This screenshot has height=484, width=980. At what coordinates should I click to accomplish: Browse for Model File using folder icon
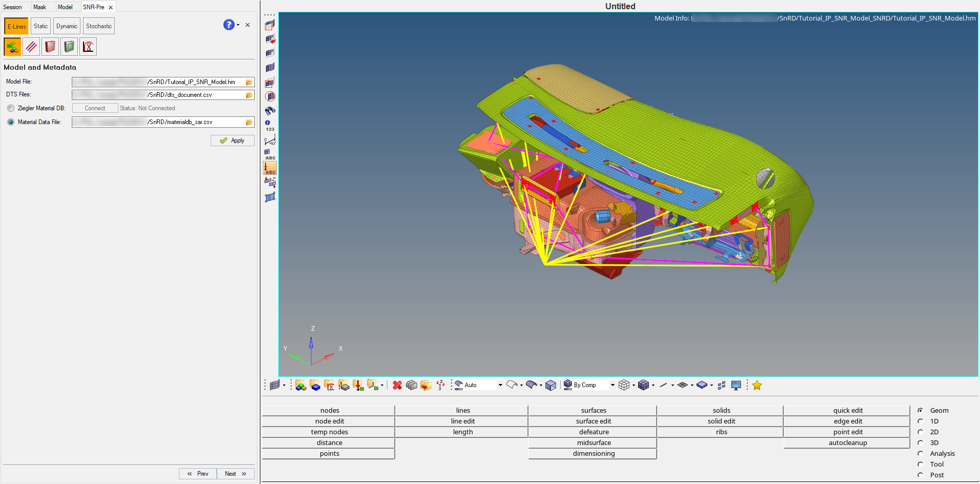pyautogui.click(x=249, y=82)
